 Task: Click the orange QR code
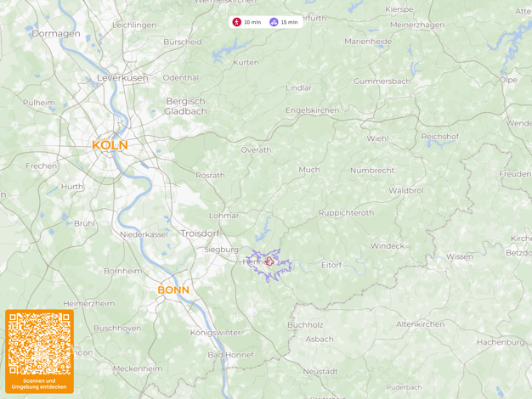click(x=39, y=344)
